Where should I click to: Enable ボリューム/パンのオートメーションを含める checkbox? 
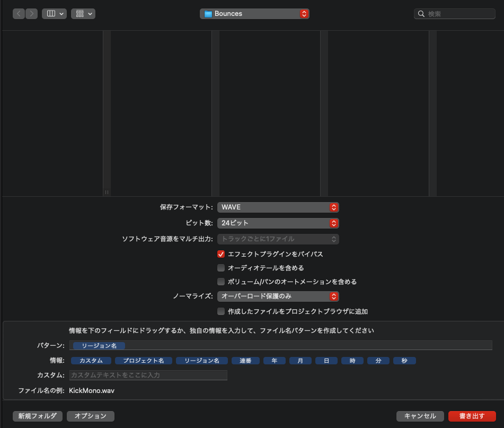click(221, 282)
